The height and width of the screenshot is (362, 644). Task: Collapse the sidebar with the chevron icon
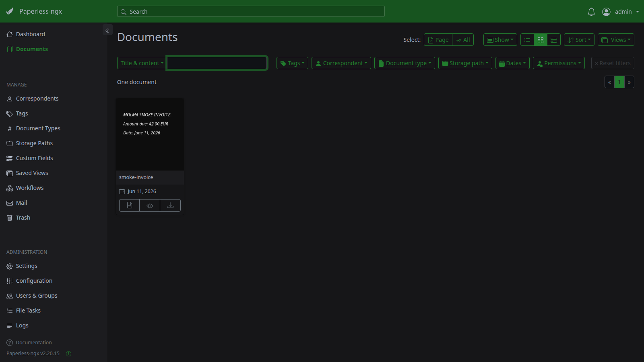[x=107, y=30]
